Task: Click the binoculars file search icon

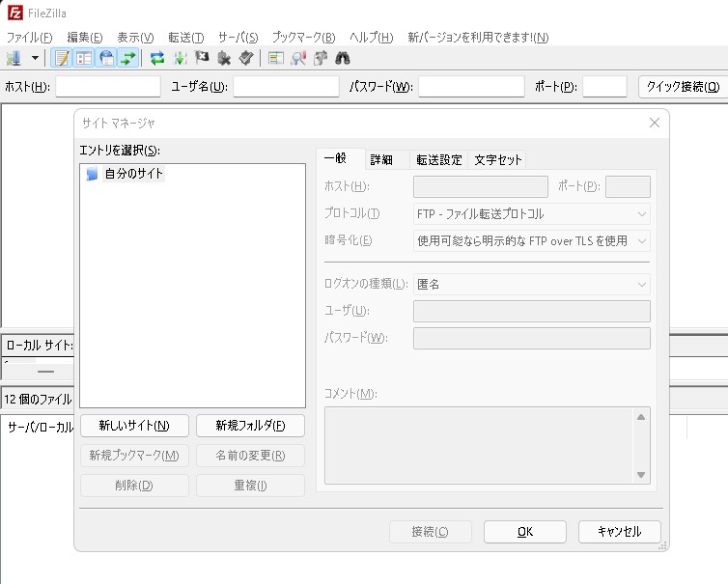Action: pos(342,58)
